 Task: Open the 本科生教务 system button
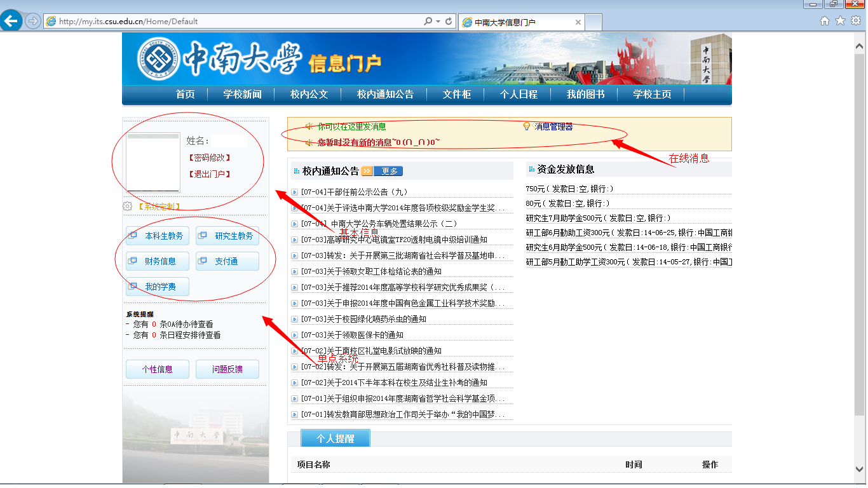(158, 236)
